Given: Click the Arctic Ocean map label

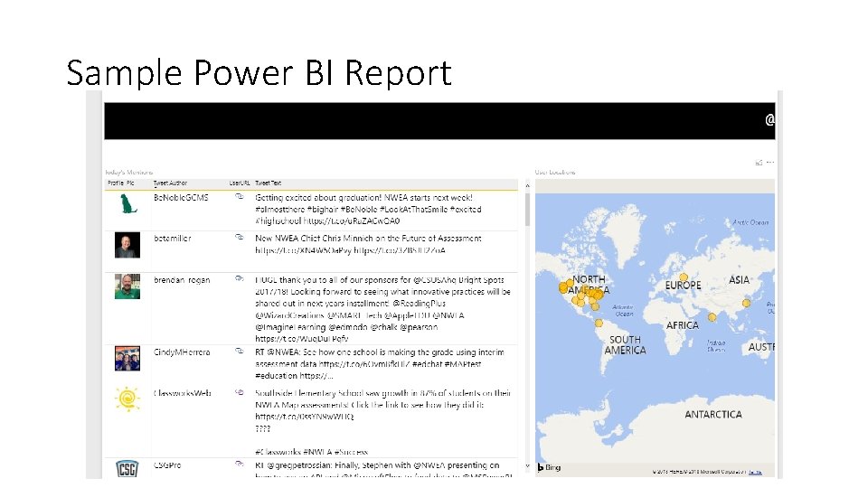Looking at the screenshot, I should (750, 222).
